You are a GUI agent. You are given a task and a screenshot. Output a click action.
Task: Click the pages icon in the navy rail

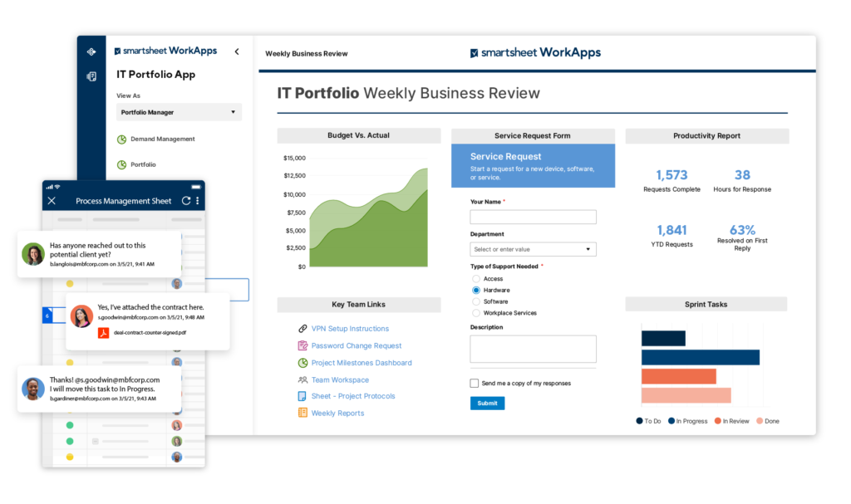click(x=91, y=76)
